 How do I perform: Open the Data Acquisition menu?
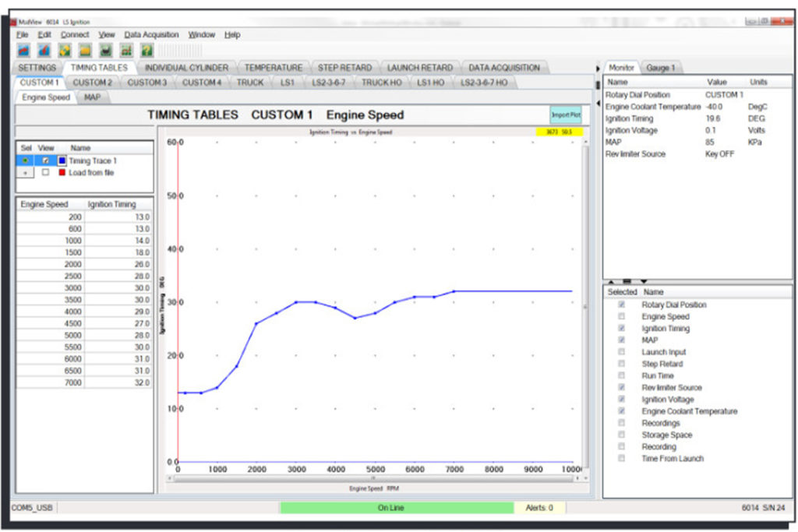pyautogui.click(x=151, y=34)
